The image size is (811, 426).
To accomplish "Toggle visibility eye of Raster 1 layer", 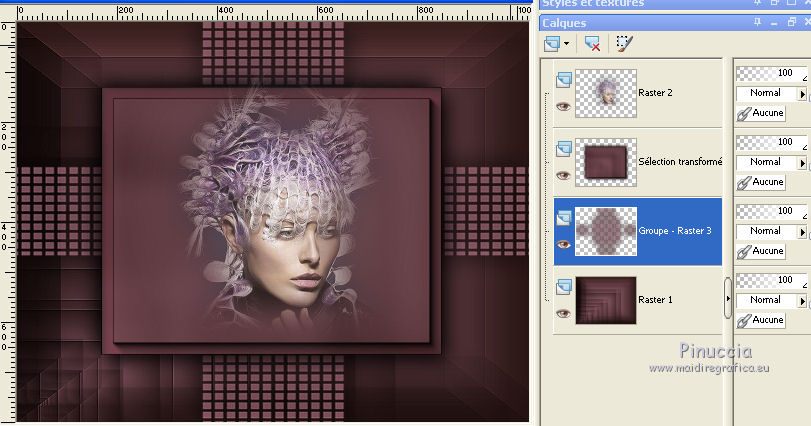I will pos(563,313).
